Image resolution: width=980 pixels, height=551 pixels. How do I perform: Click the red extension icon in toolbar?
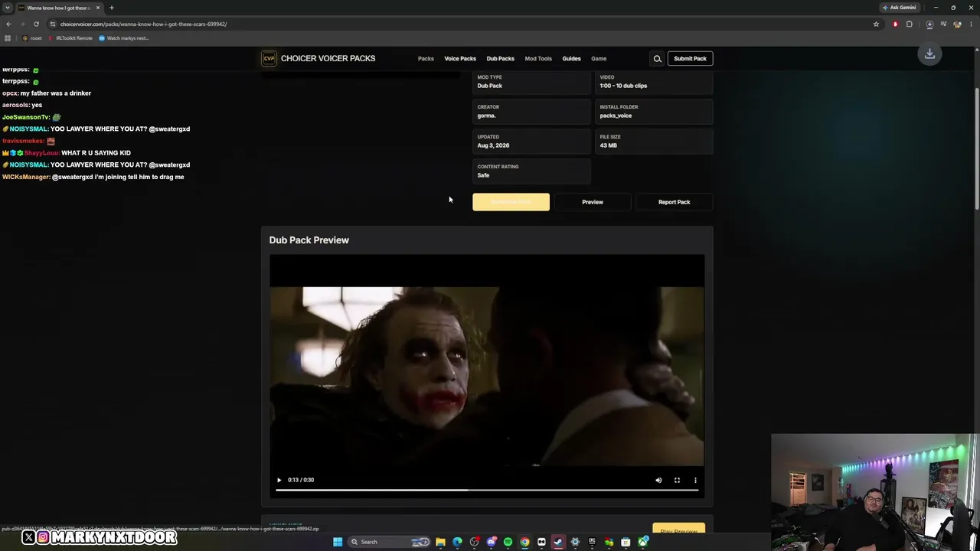click(895, 24)
